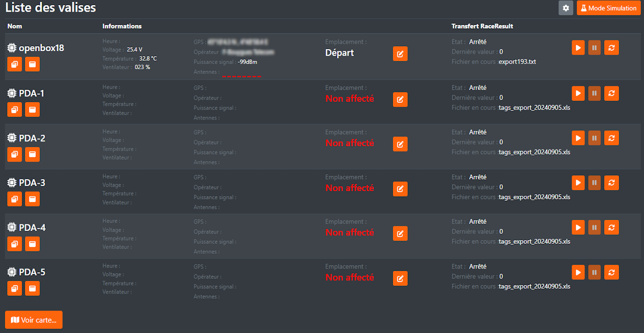Click the stacked windows icon under PDA-2
This screenshot has height=333, width=644.
click(x=15, y=154)
